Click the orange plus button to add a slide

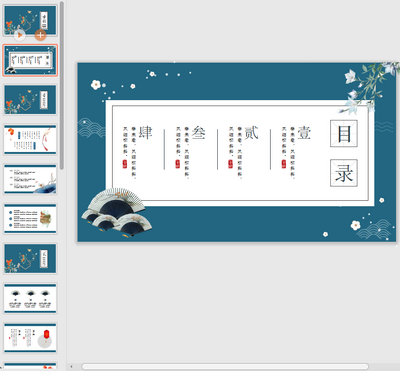point(40,35)
